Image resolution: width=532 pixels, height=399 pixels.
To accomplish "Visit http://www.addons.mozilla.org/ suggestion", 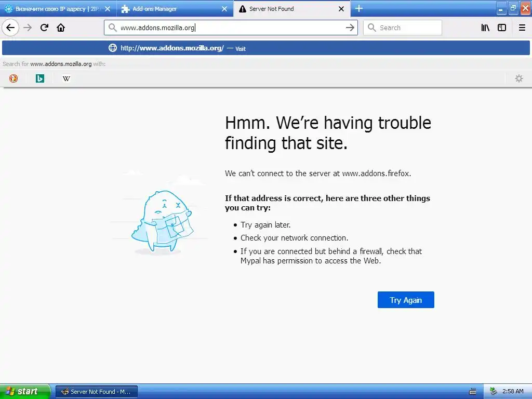I will point(265,48).
